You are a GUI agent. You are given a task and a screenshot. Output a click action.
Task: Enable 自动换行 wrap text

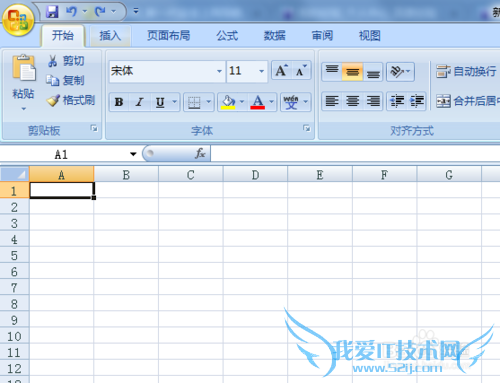(x=466, y=71)
